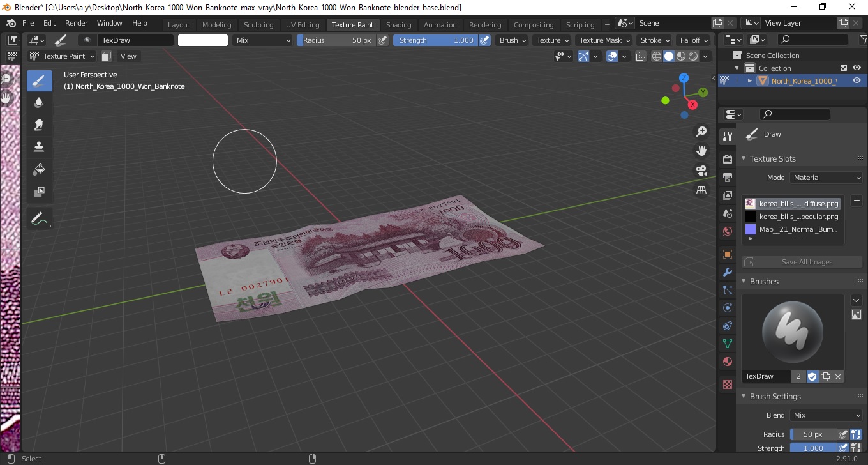Toggle radius pressure sensitivity in header
The height and width of the screenshot is (465, 868).
click(x=382, y=40)
